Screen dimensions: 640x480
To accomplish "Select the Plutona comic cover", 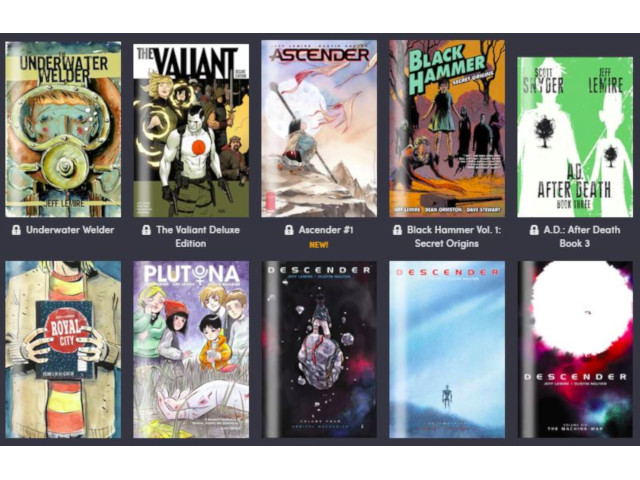I will click(191, 350).
